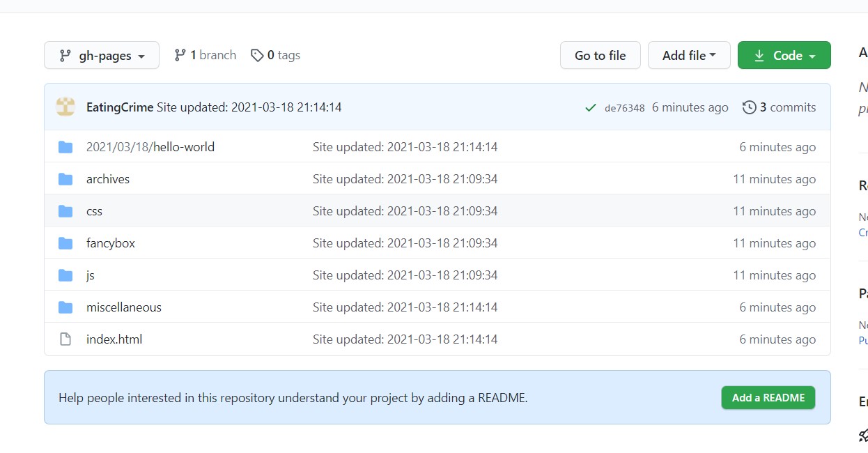Open the gh-pages branch selector dropdown

[x=102, y=56]
